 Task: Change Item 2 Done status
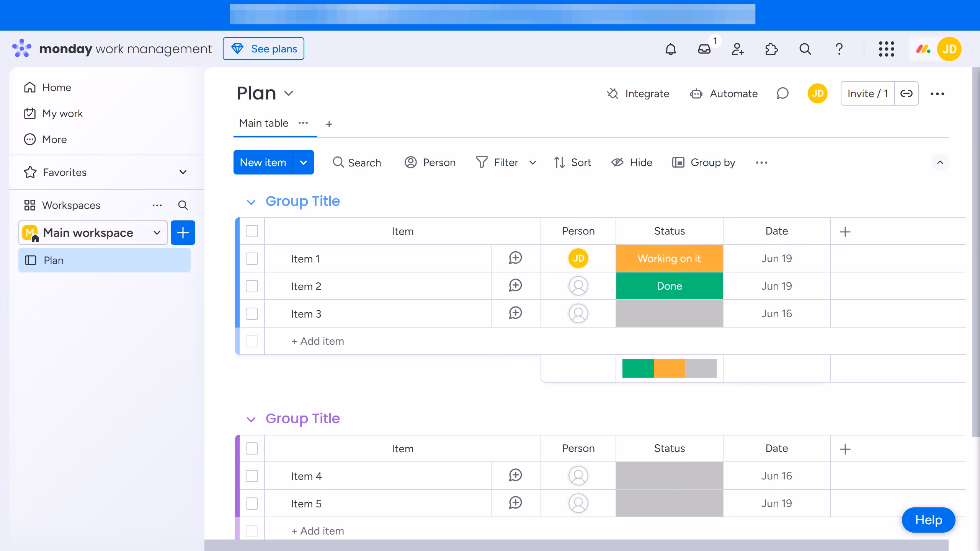coord(669,286)
